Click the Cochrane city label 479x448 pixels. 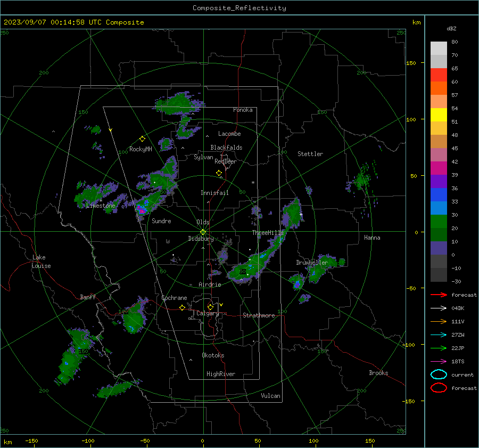coord(174,298)
